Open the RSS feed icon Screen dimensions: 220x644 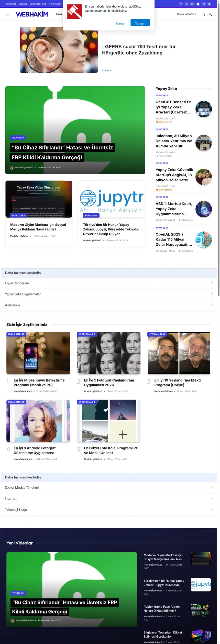click(209, 4)
